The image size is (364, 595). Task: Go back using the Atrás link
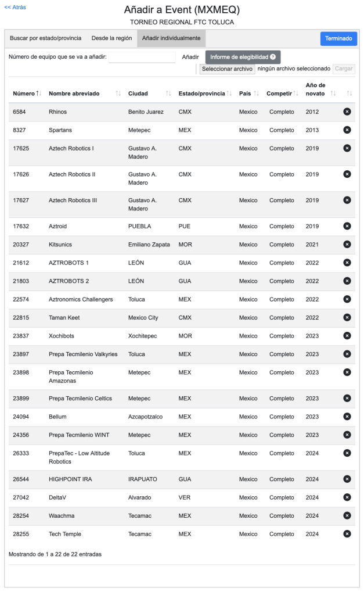15,7
